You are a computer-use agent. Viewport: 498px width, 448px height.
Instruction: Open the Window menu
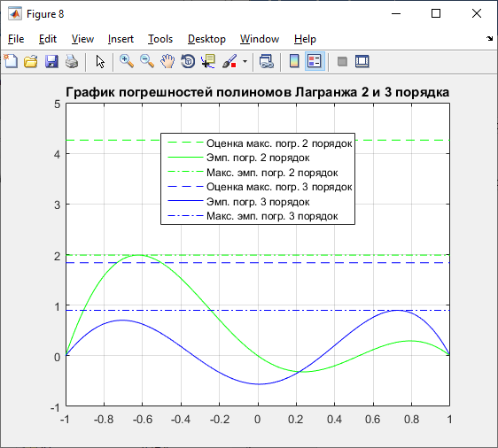(x=260, y=39)
